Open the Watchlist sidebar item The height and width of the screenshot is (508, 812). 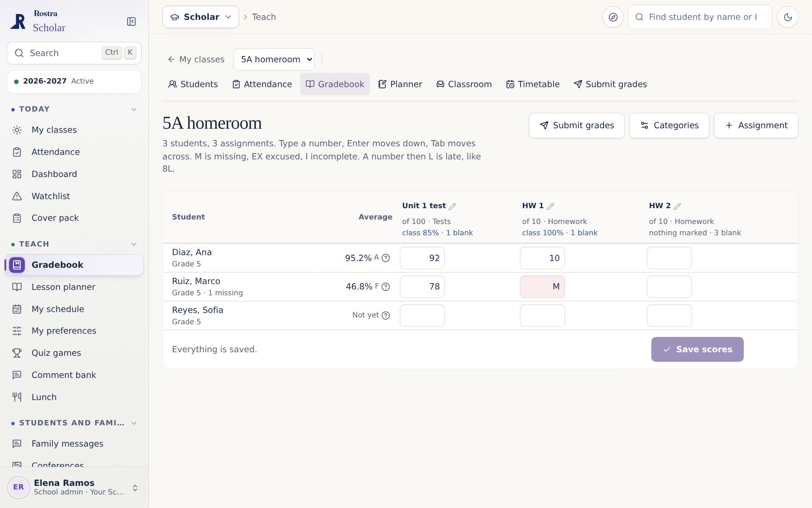coord(74,196)
